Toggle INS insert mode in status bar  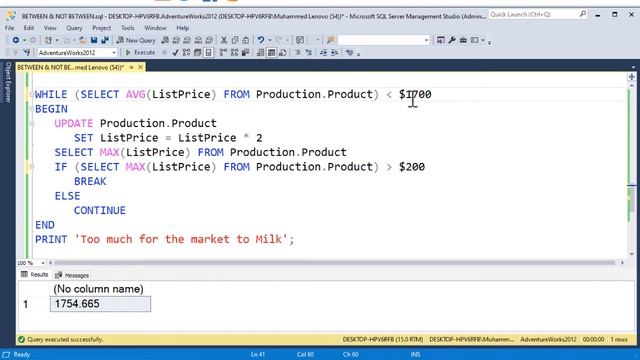[416, 354]
